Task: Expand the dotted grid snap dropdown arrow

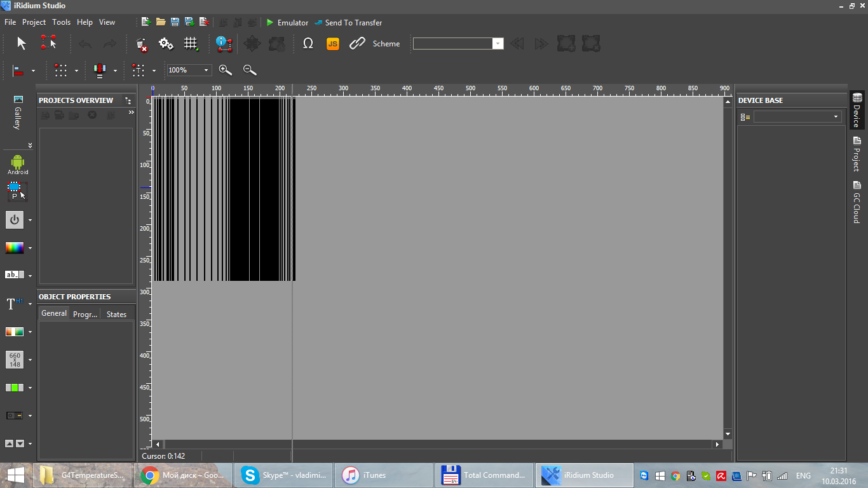Action: [x=76, y=71]
